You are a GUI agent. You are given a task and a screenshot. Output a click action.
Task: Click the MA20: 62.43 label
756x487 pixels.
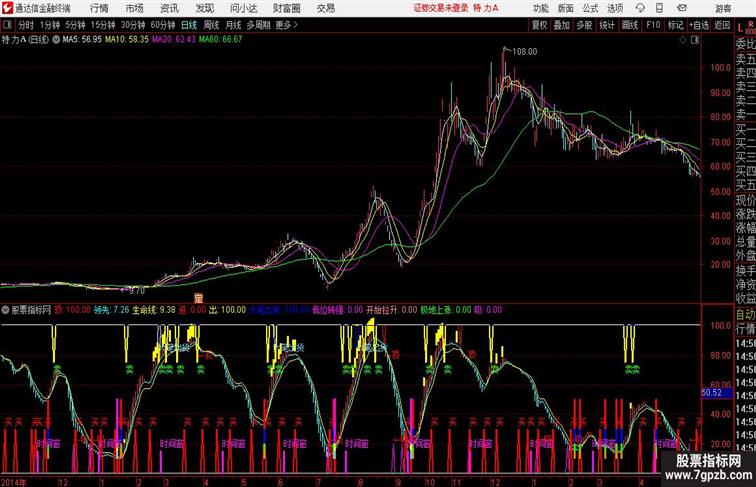coord(174,40)
